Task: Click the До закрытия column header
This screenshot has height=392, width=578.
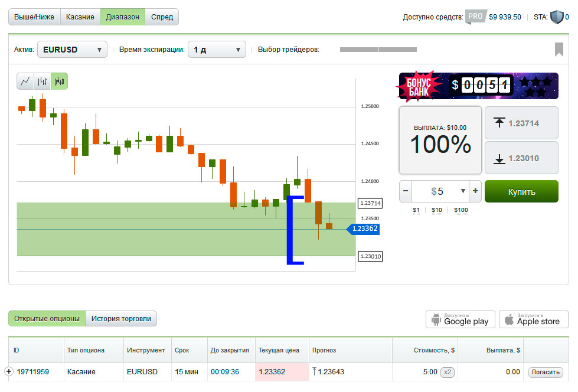Action: [x=230, y=350]
